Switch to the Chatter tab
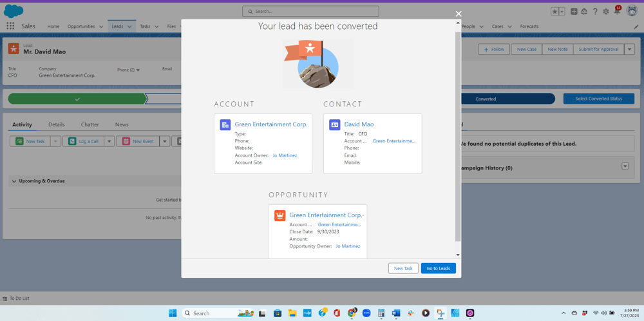The image size is (644, 321). [90, 124]
